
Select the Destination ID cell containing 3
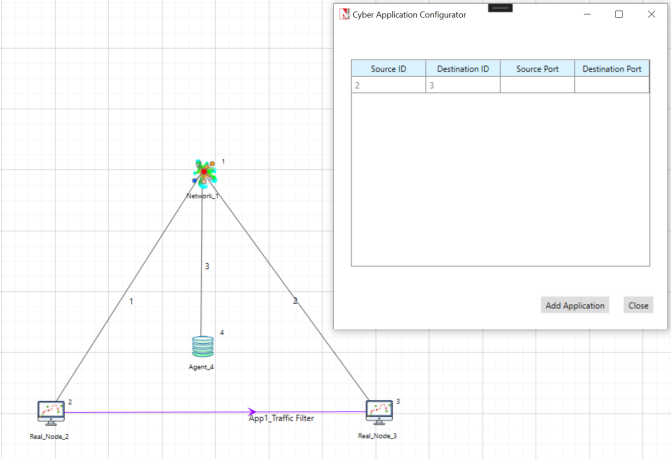[x=462, y=86]
